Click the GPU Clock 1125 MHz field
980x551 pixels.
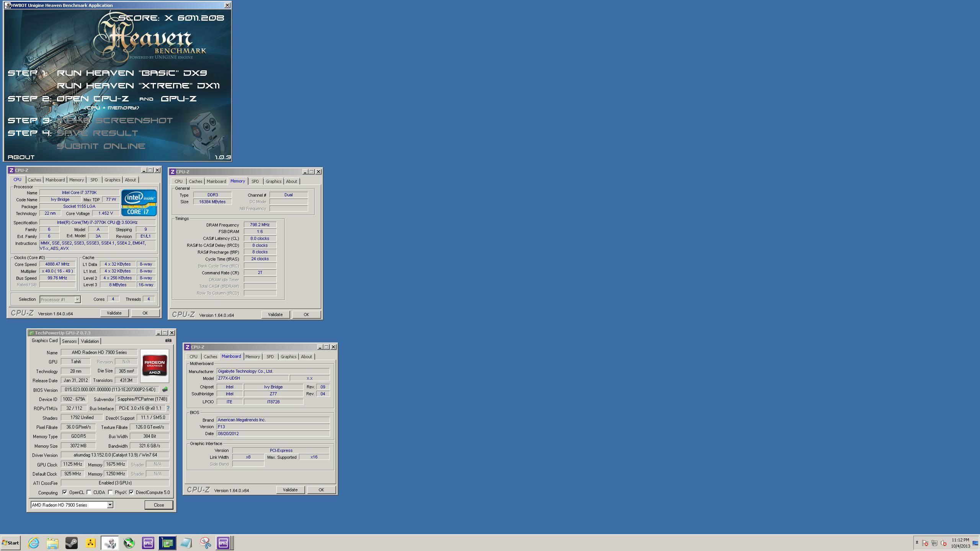[x=73, y=464]
